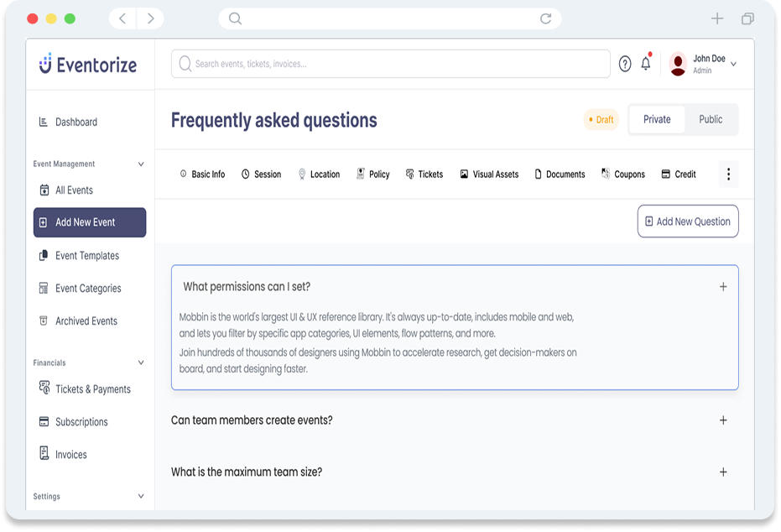Open the John Doe account dropdown
The height and width of the screenshot is (532, 781).
coord(734,64)
